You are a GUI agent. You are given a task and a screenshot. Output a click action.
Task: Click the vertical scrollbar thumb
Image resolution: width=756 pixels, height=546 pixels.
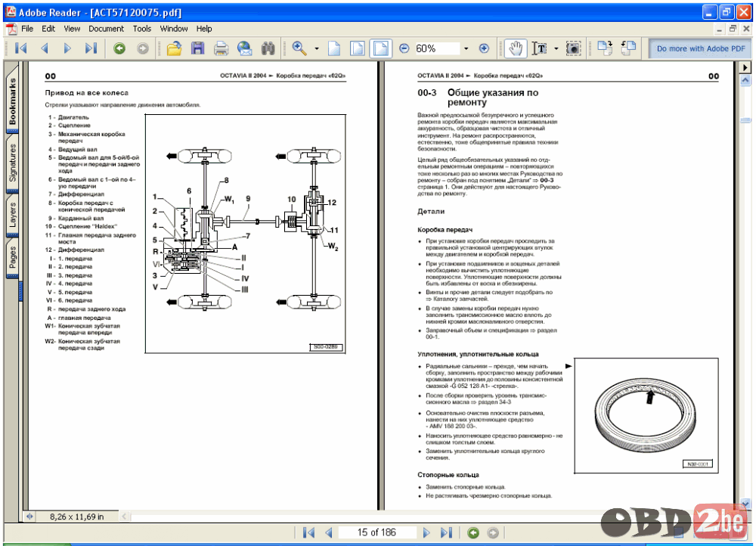[745, 120]
